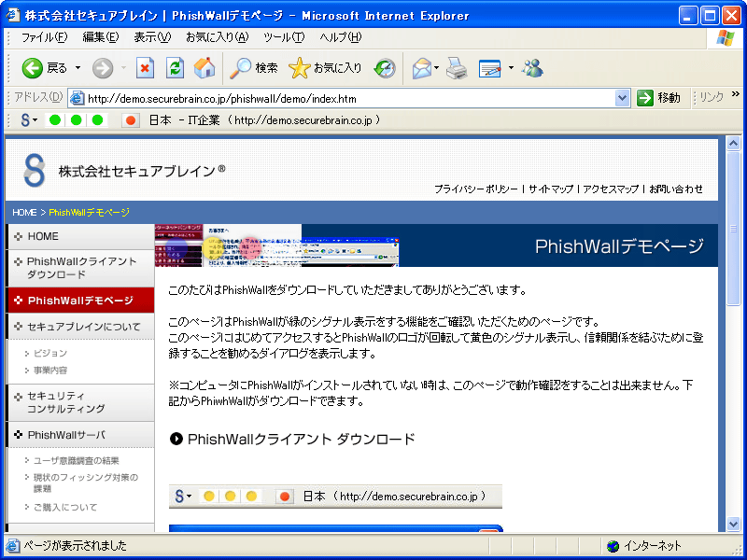Click the second green signal light
This screenshot has width=747, height=560.
(x=77, y=120)
